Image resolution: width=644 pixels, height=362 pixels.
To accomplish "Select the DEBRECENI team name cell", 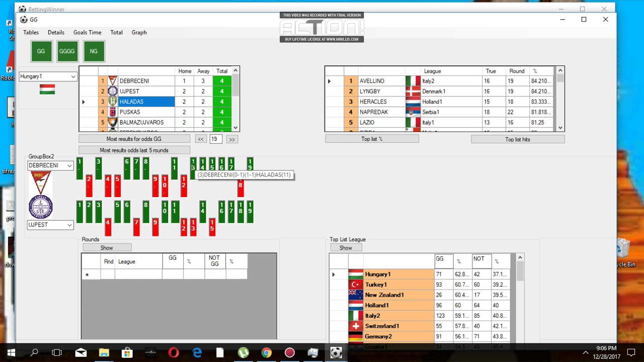I will (146, 81).
